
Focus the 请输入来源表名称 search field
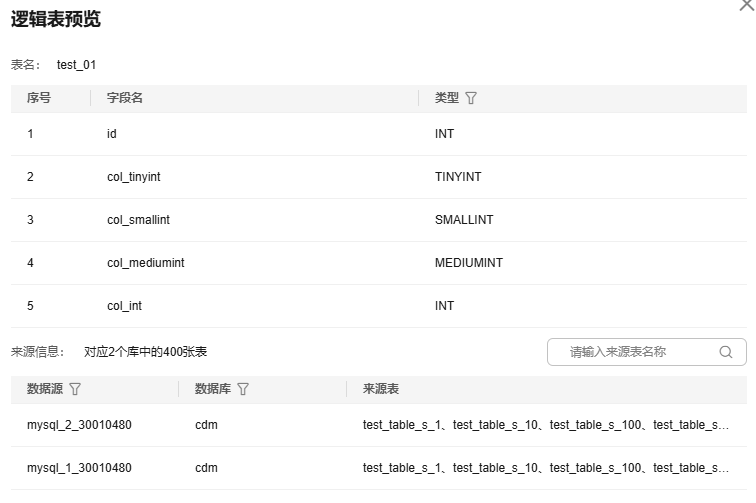point(640,352)
